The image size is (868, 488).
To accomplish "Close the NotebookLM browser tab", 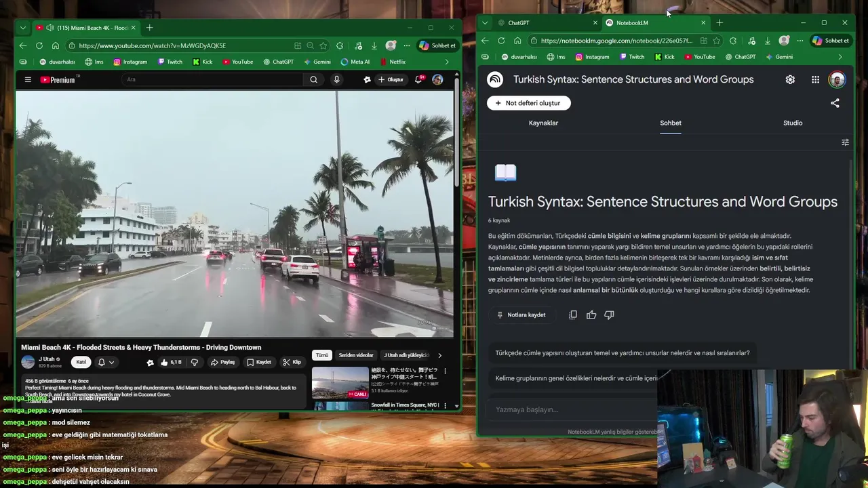I will [x=703, y=22].
